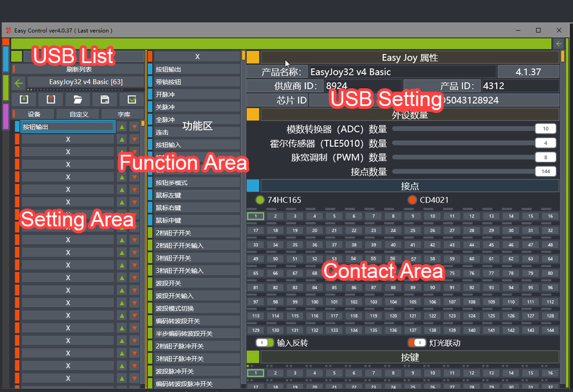Click the checkmark apply icon
Viewport: 573px width, 392px height.
(x=132, y=99)
